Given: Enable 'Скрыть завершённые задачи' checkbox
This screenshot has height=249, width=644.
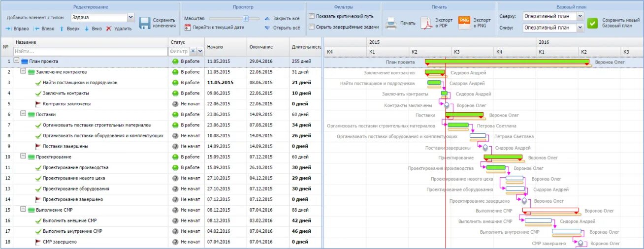Looking at the screenshot, I should coord(312,27).
